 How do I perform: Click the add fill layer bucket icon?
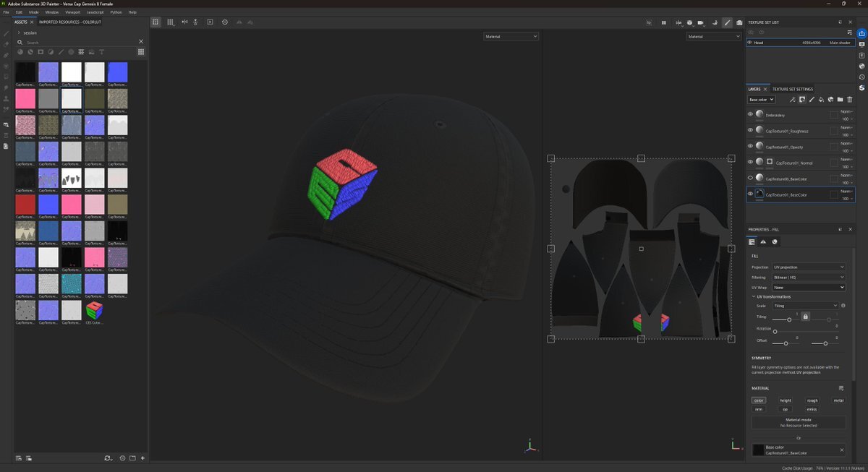(x=821, y=100)
